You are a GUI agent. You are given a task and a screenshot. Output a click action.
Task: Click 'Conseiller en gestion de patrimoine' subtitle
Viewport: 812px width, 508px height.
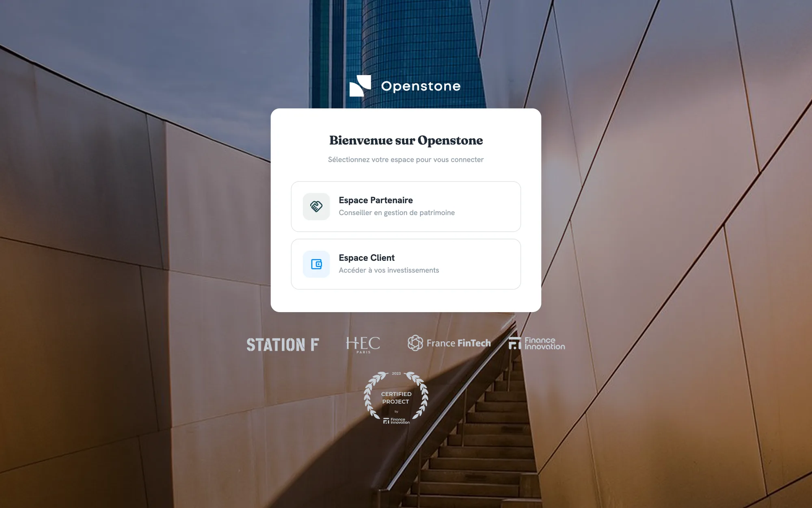point(397,213)
